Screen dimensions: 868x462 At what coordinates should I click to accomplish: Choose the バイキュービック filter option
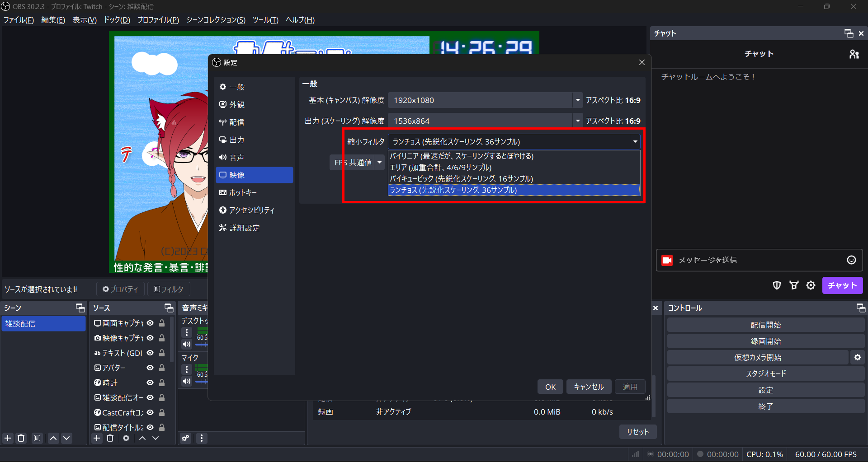514,178
